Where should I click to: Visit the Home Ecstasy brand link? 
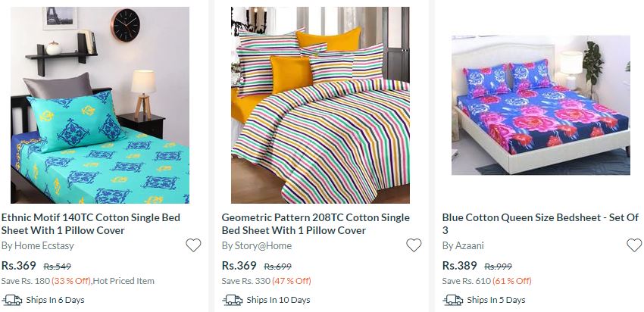pos(38,246)
